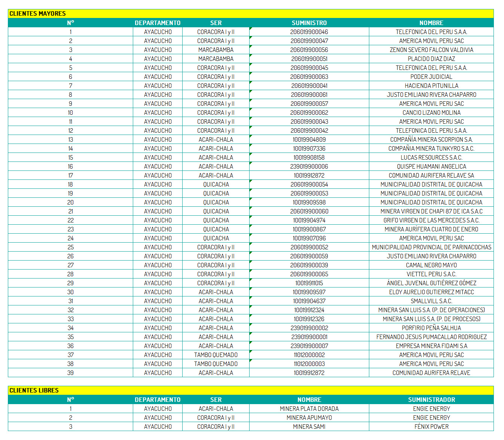
Task: Select the CLIENTES MAYORES title cell
Action: [x=251, y=13]
